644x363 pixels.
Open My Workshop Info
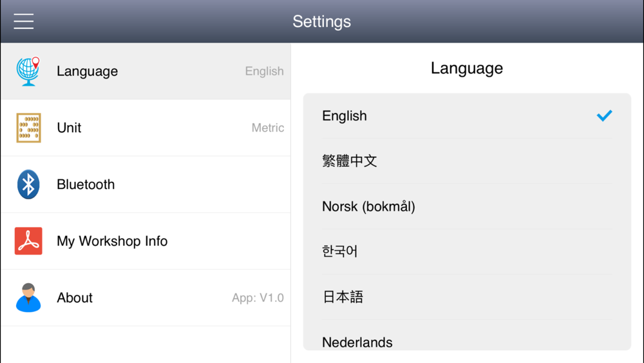point(146,241)
